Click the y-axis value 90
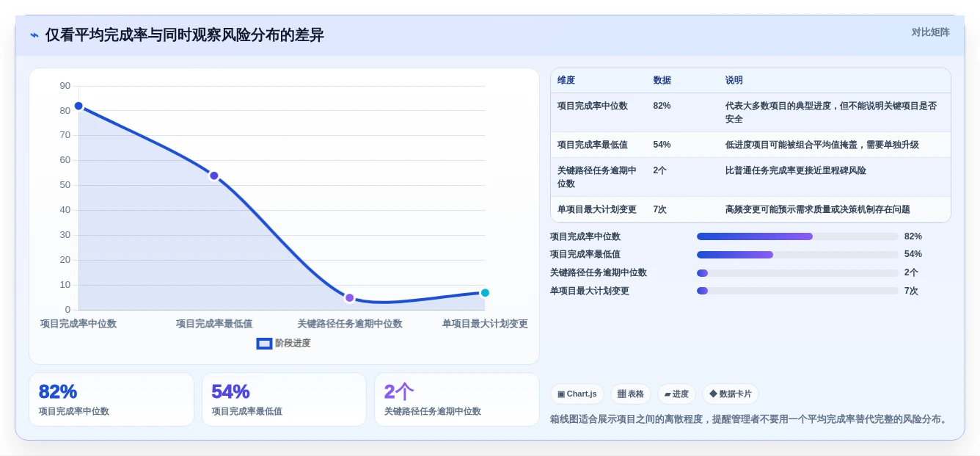Image resolution: width=980 pixels, height=456 pixels. coord(65,86)
